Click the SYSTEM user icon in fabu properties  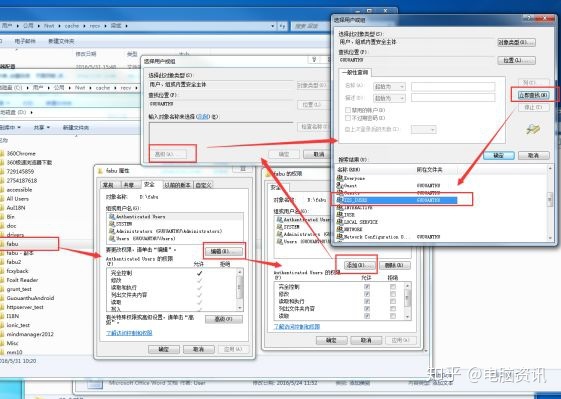point(112,224)
